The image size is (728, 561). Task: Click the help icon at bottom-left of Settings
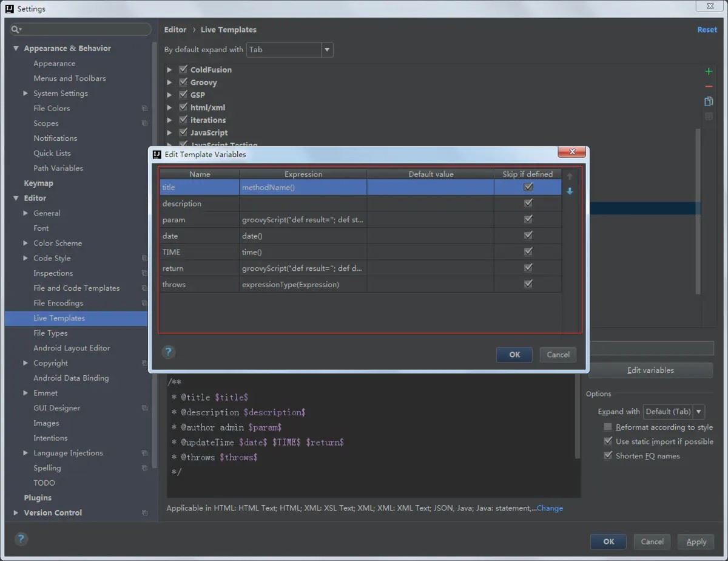(21, 539)
